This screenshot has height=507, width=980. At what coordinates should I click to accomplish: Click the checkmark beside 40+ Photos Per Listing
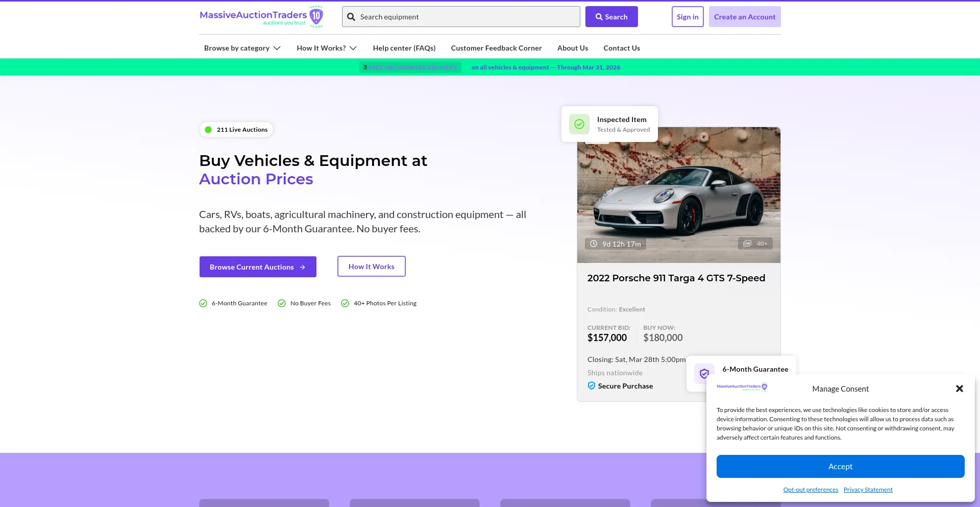tap(345, 303)
